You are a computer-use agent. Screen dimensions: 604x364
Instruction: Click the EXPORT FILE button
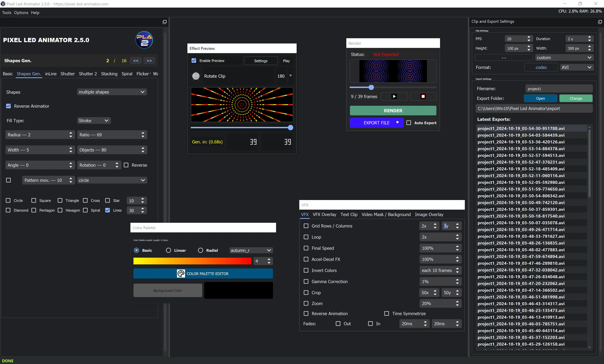click(376, 123)
